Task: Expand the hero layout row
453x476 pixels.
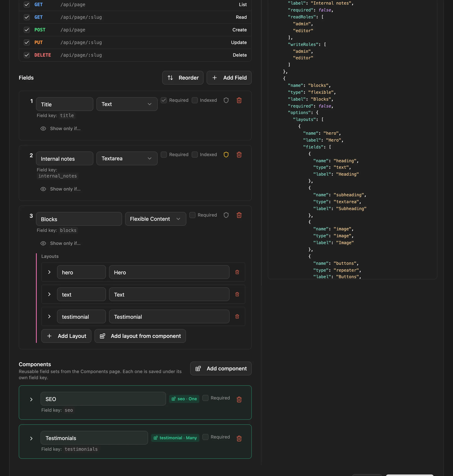Action: 49,272
